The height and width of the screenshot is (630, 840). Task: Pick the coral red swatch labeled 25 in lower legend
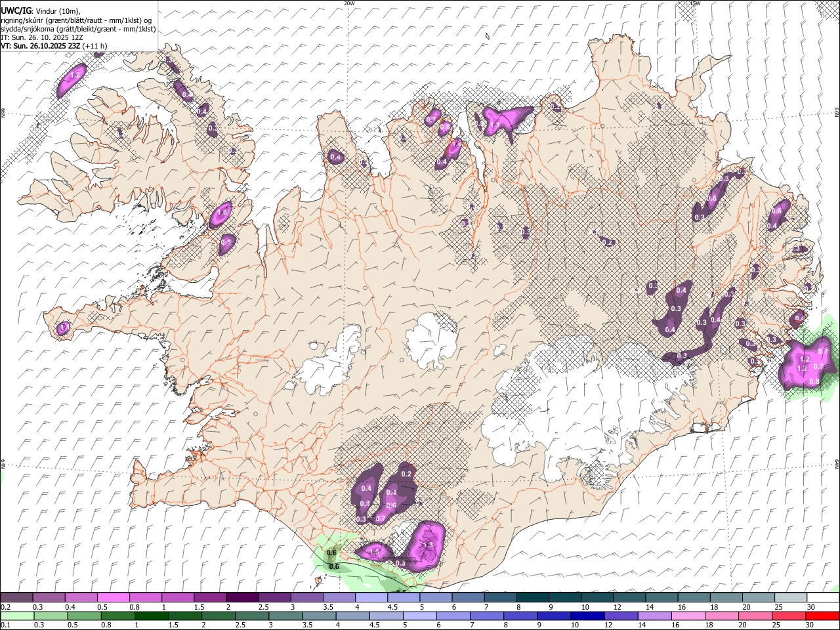[x=789, y=616]
